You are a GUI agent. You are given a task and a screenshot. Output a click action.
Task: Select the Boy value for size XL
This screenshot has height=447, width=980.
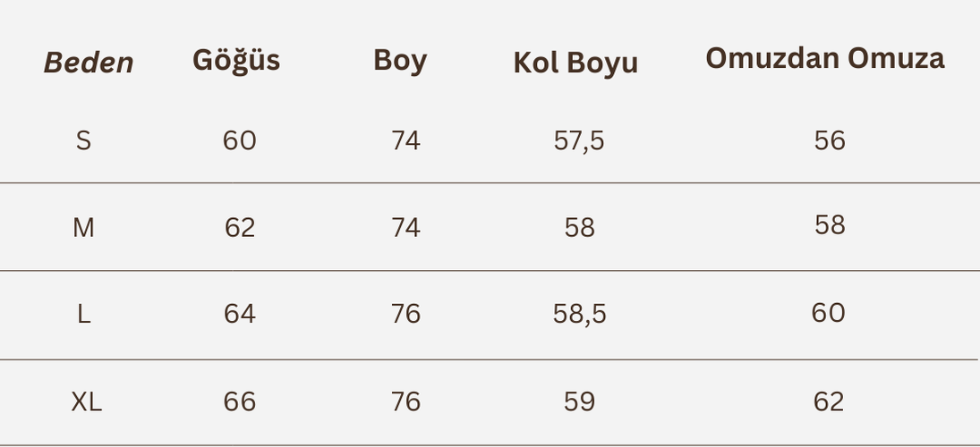[x=405, y=401]
